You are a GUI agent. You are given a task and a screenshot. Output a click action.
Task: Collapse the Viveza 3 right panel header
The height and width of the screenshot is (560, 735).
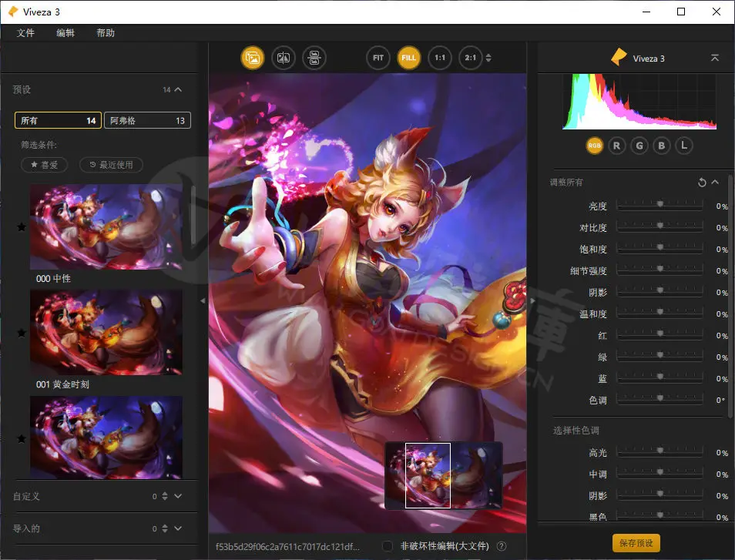click(x=715, y=58)
